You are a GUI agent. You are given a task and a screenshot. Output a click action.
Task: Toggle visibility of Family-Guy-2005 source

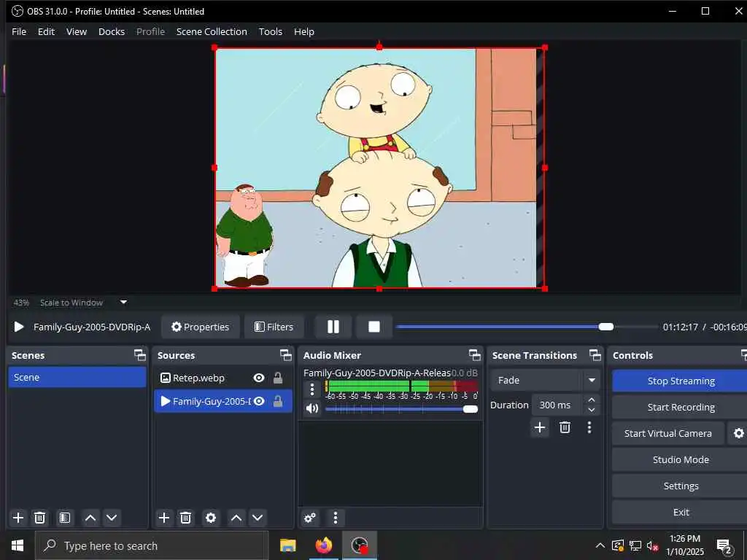(x=259, y=402)
